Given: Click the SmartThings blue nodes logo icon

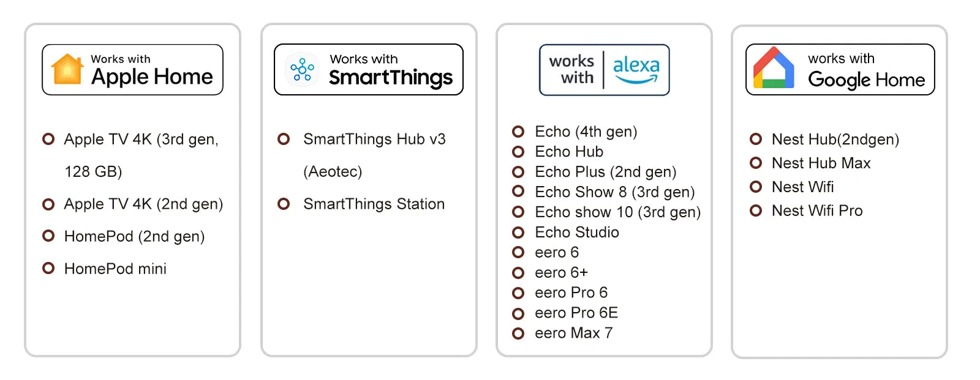Looking at the screenshot, I should pyautogui.click(x=302, y=70).
